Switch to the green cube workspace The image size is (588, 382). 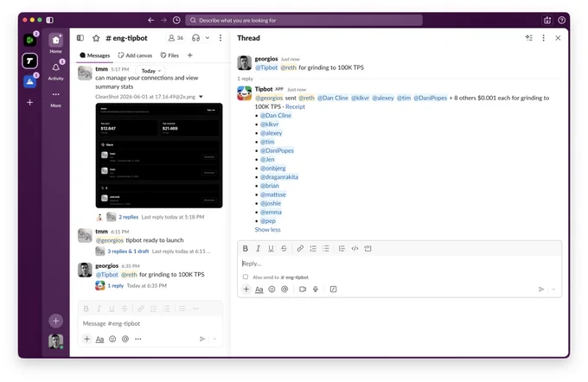pos(29,40)
